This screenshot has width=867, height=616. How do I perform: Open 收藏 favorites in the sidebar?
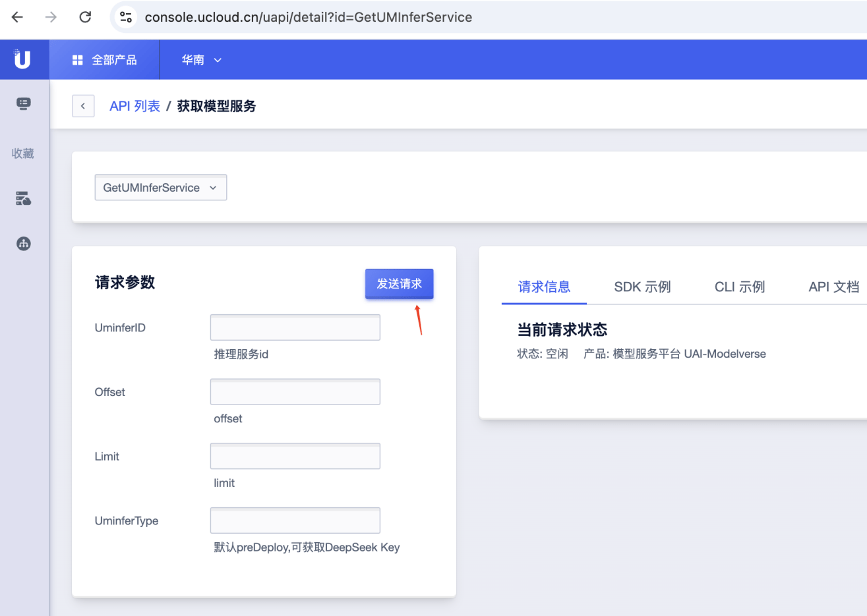pyautogui.click(x=22, y=153)
